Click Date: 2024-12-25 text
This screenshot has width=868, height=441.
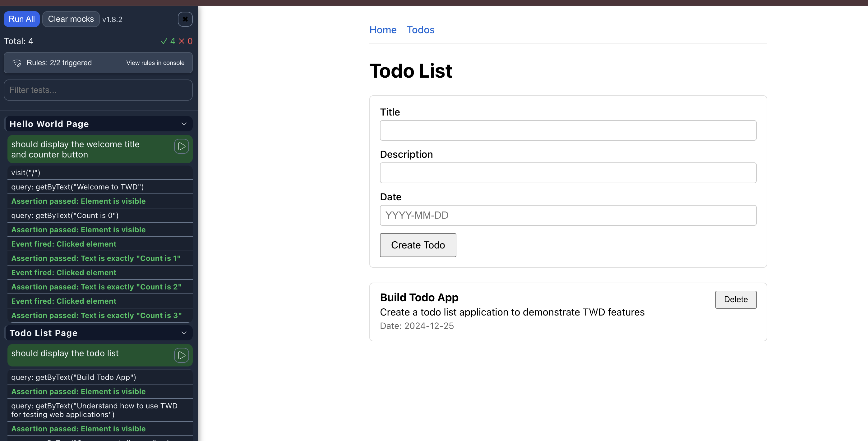(417, 326)
